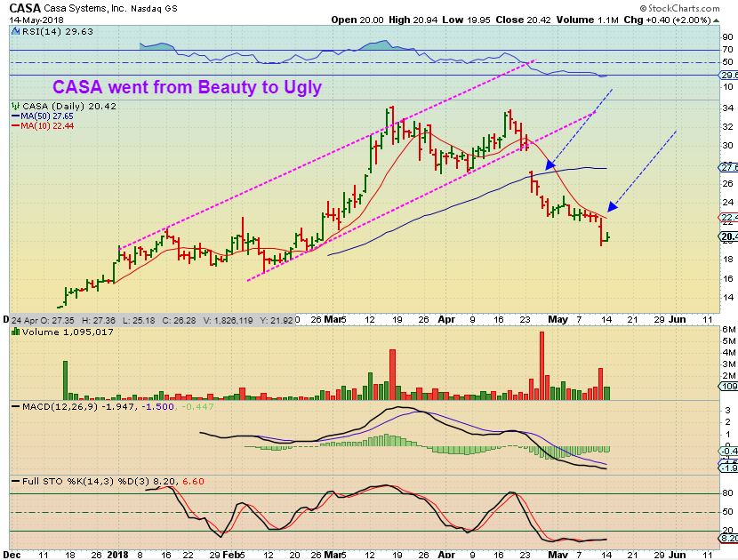Click the tall red volume bar in mid-March
Image resolution: width=738 pixels, height=560 pixels.
coord(392,374)
